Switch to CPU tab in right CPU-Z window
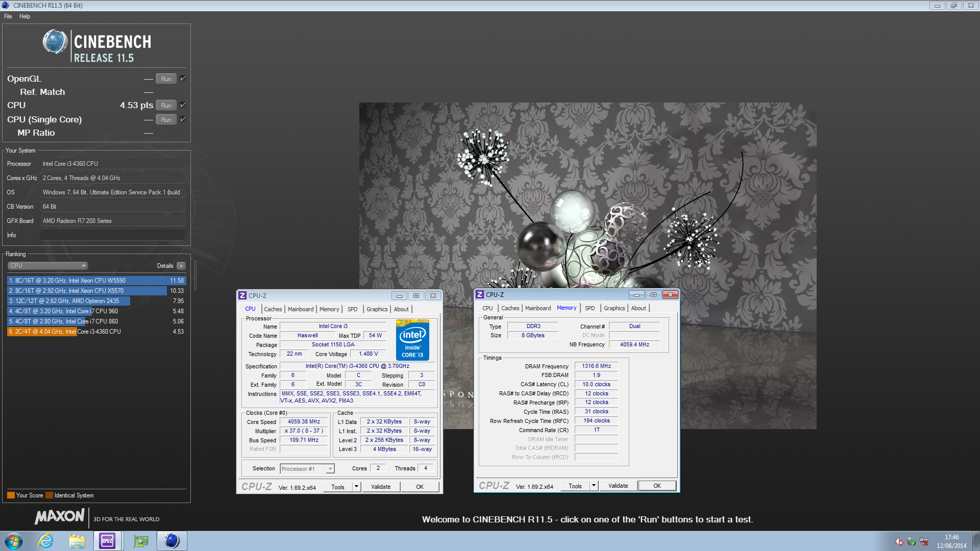Screen dimensions: 980x551 [x=488, y=308]
